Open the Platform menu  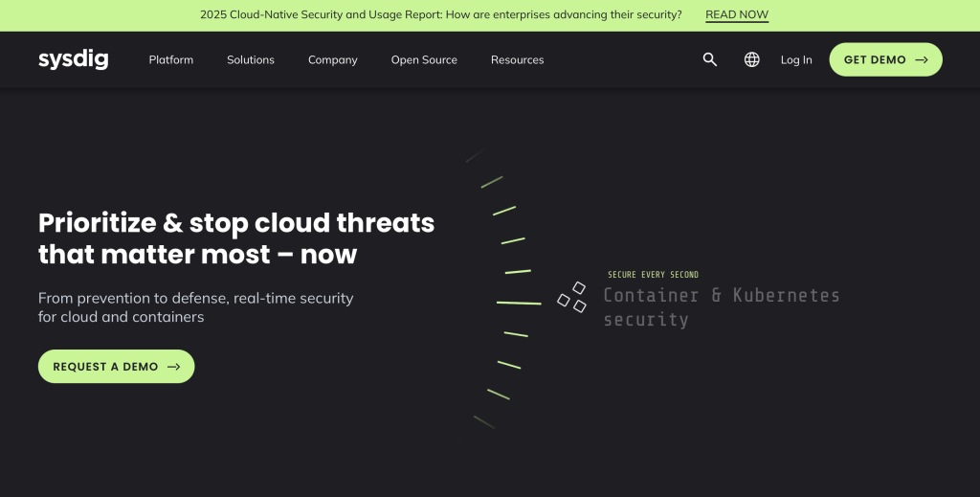click(x=171, y=60)
